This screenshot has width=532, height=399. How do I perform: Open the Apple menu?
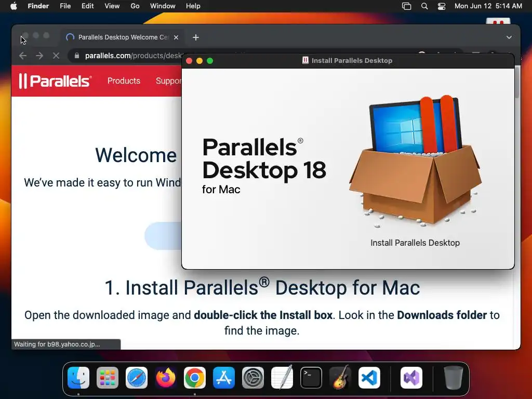[x=14, y=6]
